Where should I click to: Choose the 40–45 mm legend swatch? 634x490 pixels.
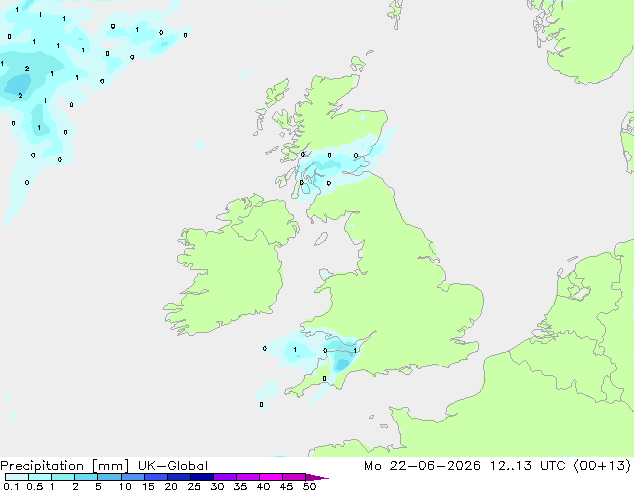tap(271, 477)
